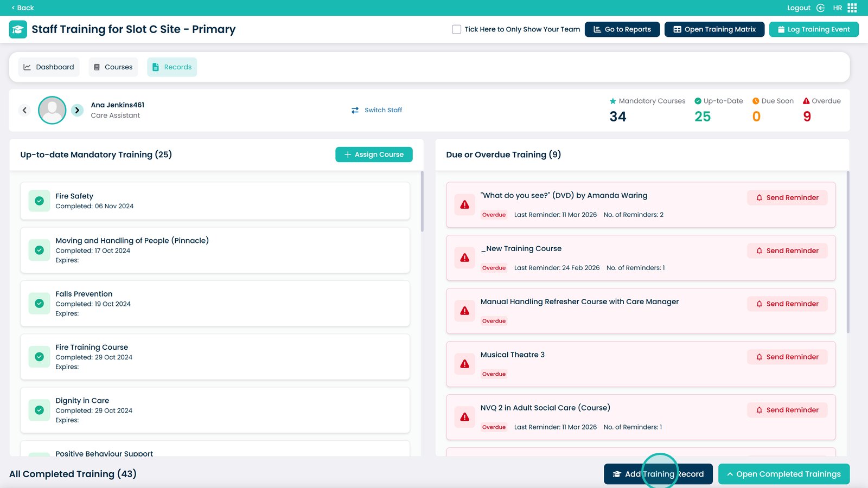This screenshot has width=868, height=488.
Task: Click the Back link at top left
Action: pos(23,8)
